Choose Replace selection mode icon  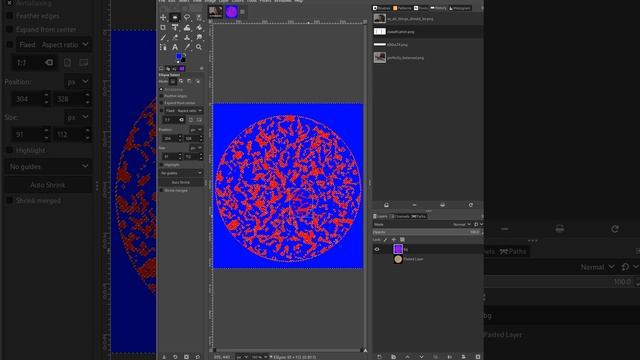coord(173,82)
